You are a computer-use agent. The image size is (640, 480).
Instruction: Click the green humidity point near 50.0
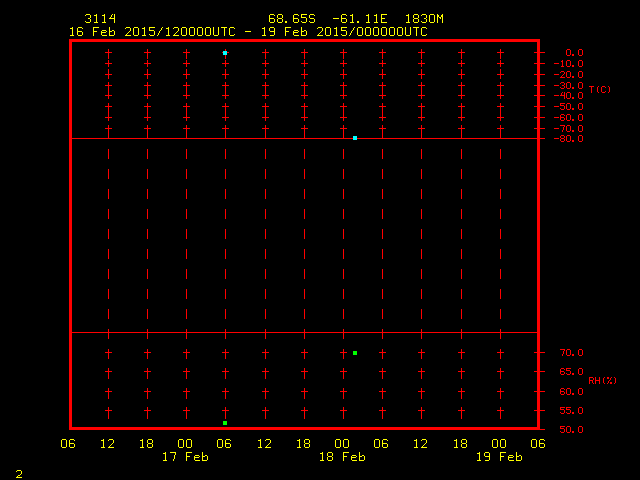point(225,423)
